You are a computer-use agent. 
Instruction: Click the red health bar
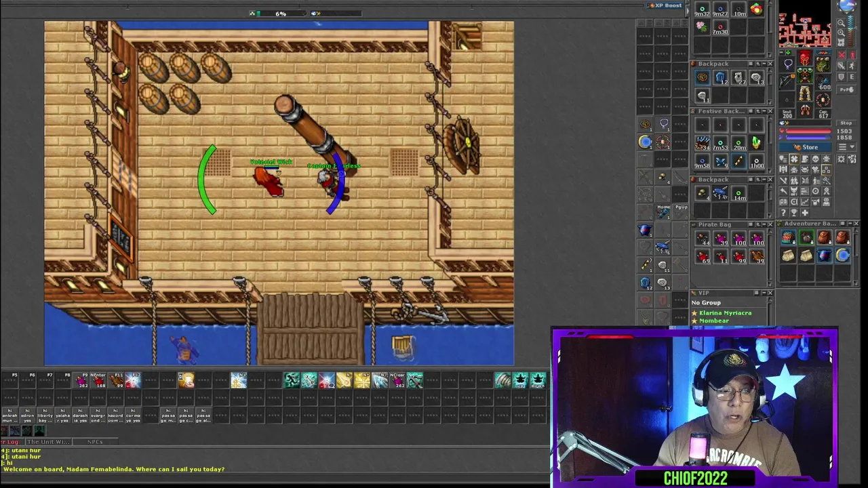[808, 131]
